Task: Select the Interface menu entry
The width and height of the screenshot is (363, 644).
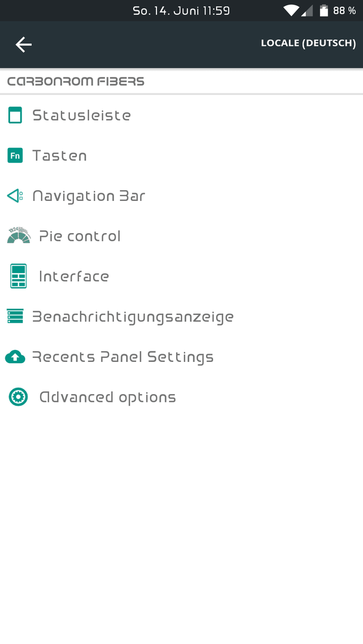Action: [x=181, y=277]
